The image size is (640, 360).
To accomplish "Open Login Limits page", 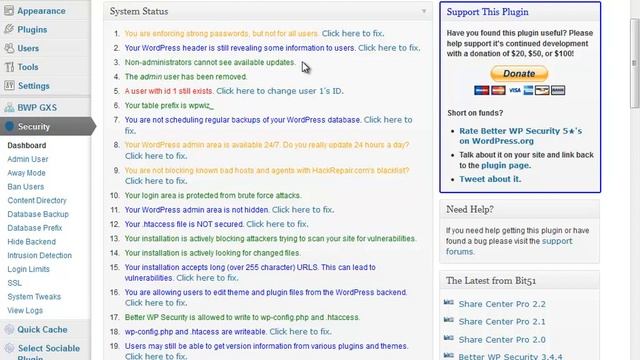I will [28, 269].
